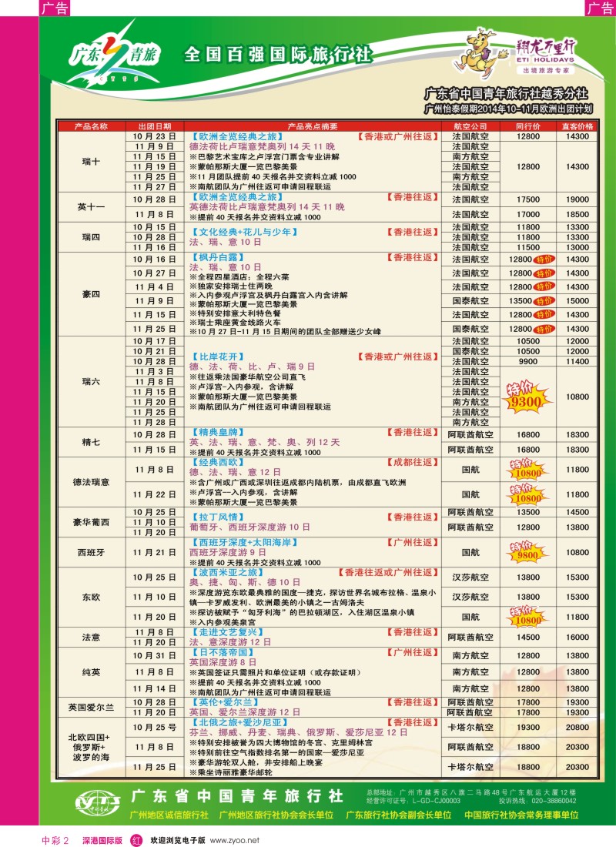Viewport: 616px width, 847px height.
Task: Click subtitle 广州怡泰假期2014年10-11月欧洲出团计划
Action: pyautogui.click(x=508, y=109)
